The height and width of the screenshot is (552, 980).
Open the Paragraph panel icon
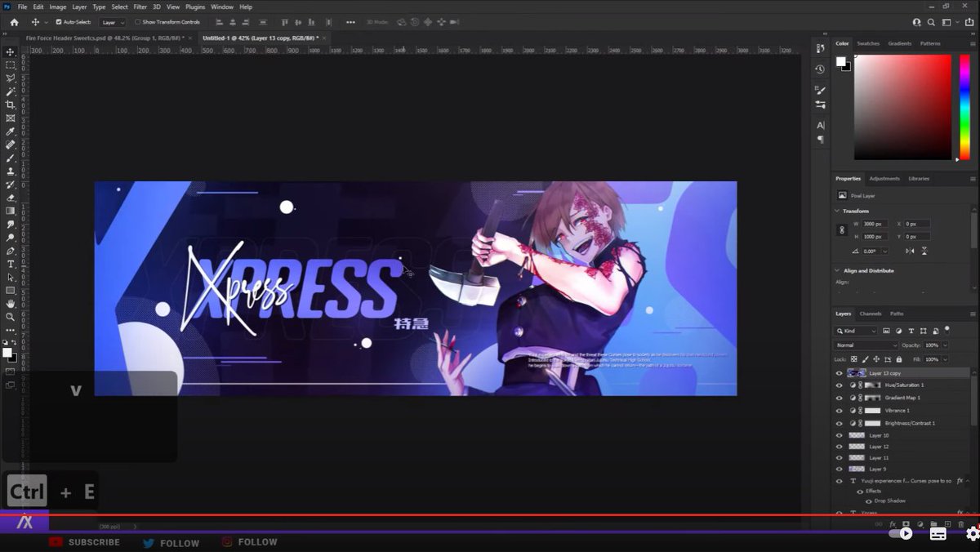point(820,138)
